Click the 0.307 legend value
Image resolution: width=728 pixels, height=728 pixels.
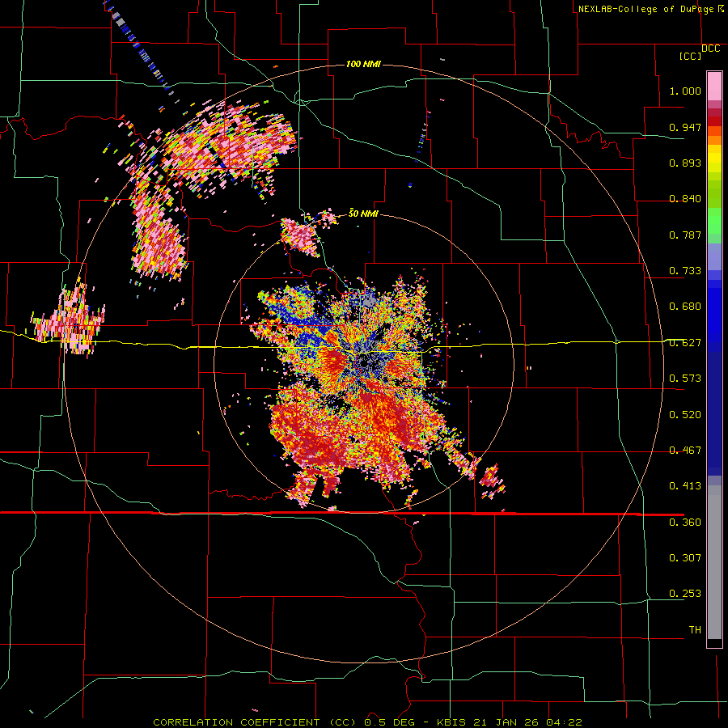pos(685,557)
